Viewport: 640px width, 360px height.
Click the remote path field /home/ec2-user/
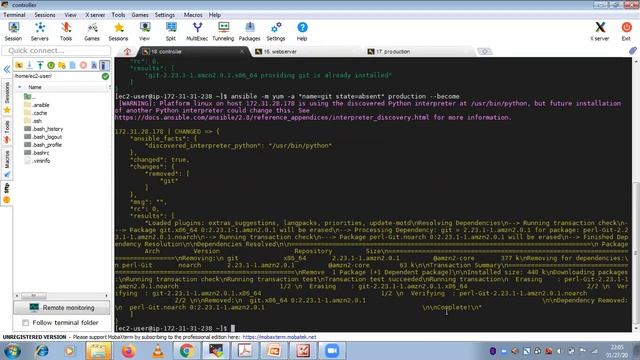tap(57, 76)
